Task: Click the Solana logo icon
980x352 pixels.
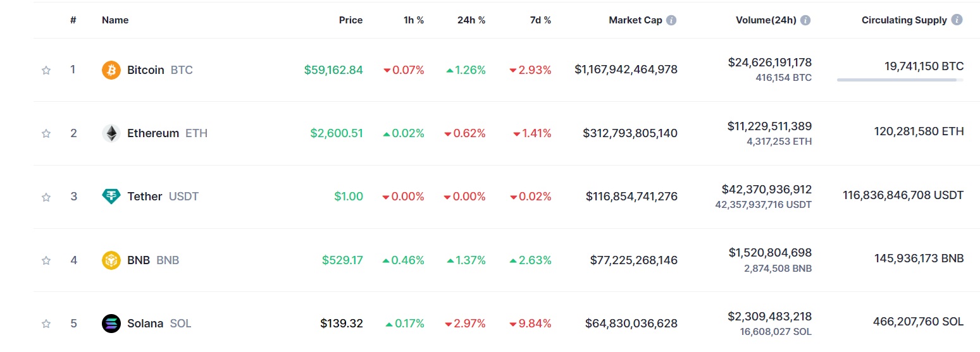Action: 111,324
